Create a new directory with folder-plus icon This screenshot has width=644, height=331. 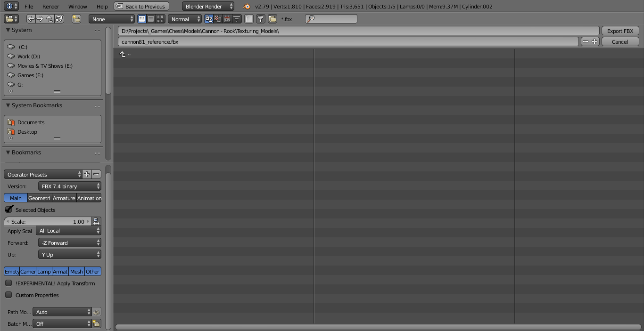77,19
